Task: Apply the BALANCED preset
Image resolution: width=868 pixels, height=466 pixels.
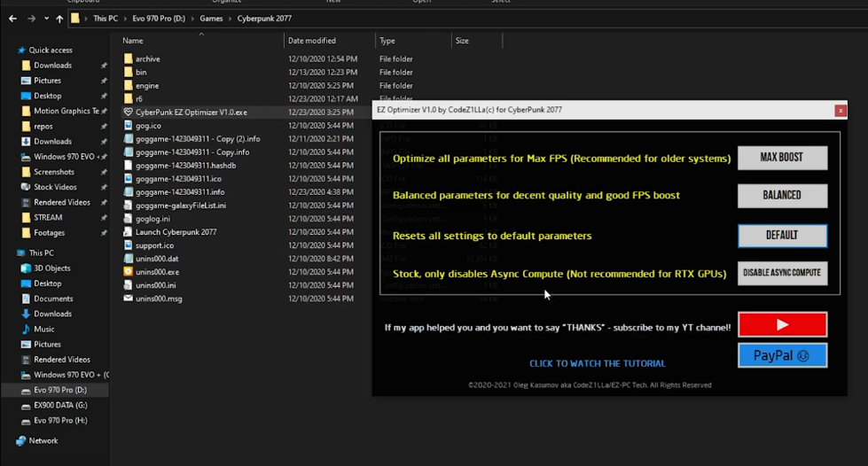Action: 782,195
